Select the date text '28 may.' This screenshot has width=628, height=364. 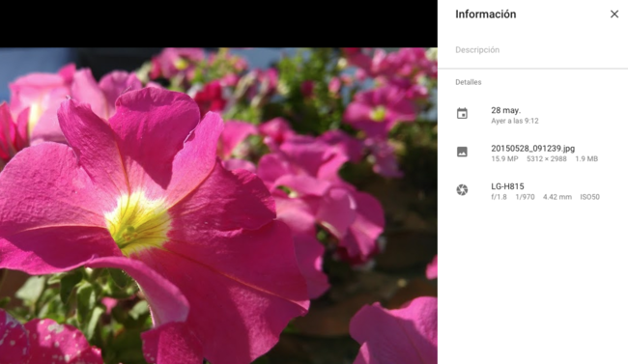click(505, 110)
